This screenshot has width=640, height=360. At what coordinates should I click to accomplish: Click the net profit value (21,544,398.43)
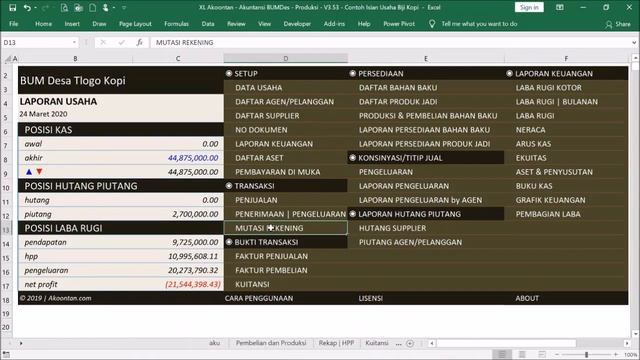[193, 284]
